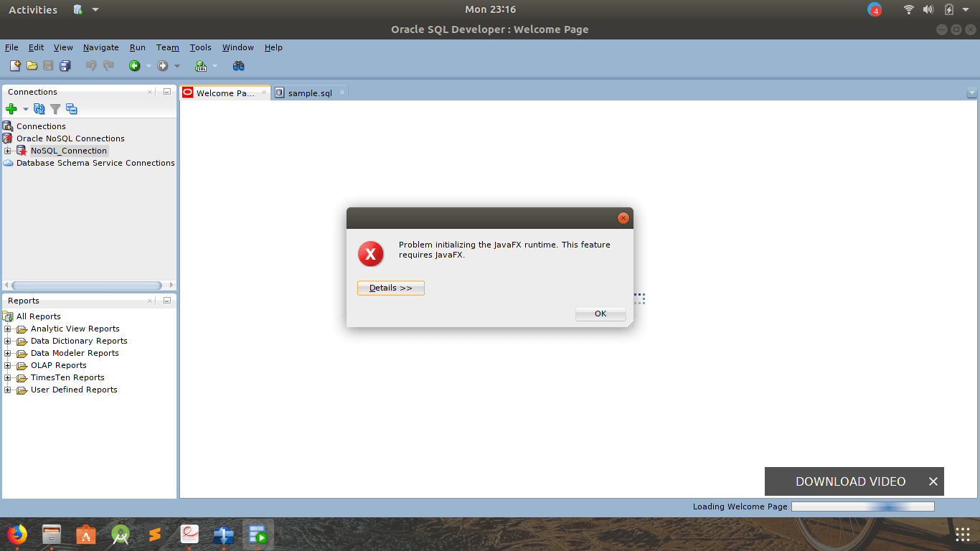
Task: Open the Navigate menu
Action: (101, 47)
